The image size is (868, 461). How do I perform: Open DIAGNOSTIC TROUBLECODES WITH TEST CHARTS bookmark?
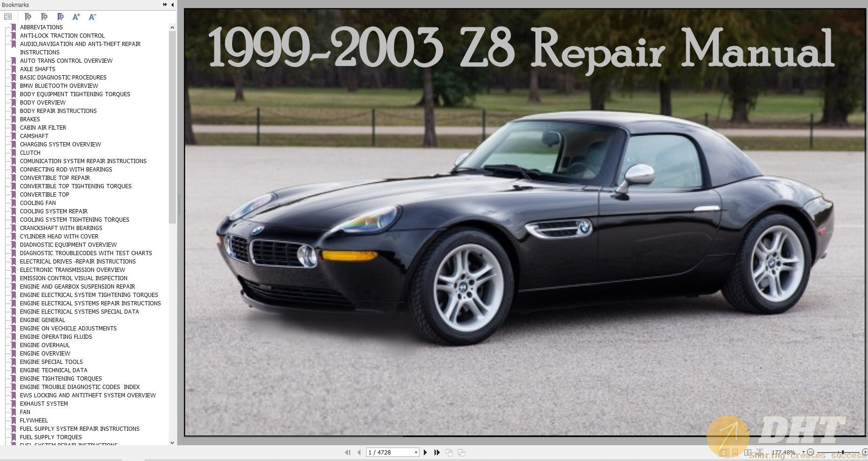click(x=86, y=253)
